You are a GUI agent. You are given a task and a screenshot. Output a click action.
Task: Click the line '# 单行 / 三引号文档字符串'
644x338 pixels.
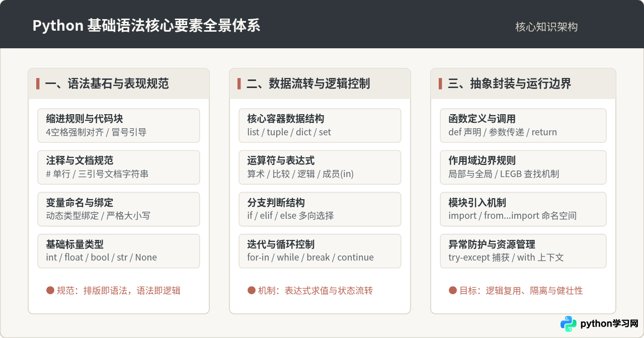tap(97, 174)
